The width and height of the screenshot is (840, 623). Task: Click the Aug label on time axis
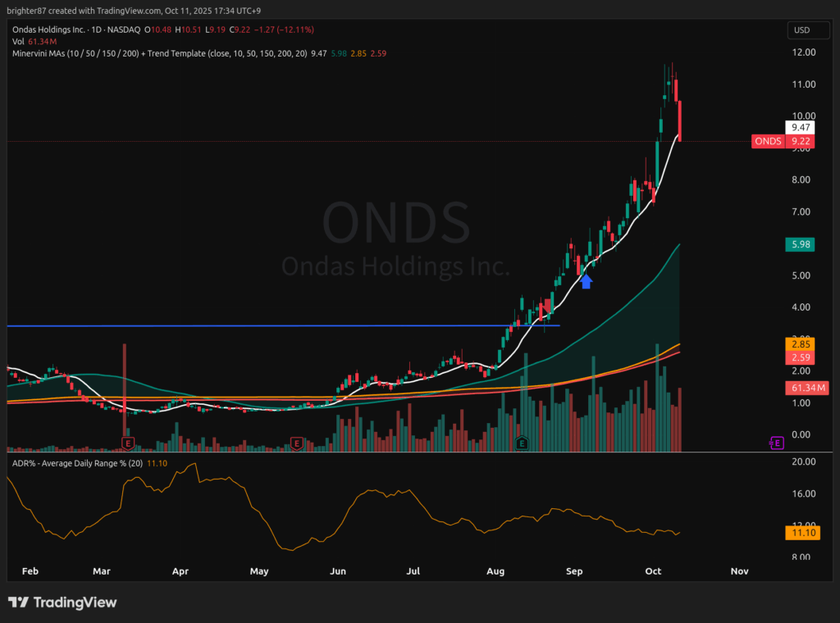495,571
